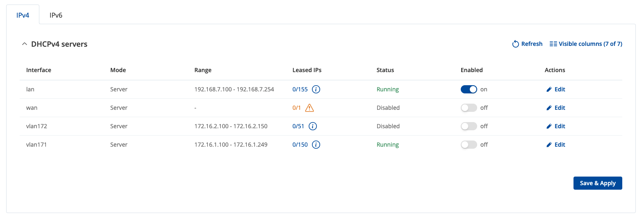
Task: Select the IPv4 tab
Action: (x=23, y=15)
